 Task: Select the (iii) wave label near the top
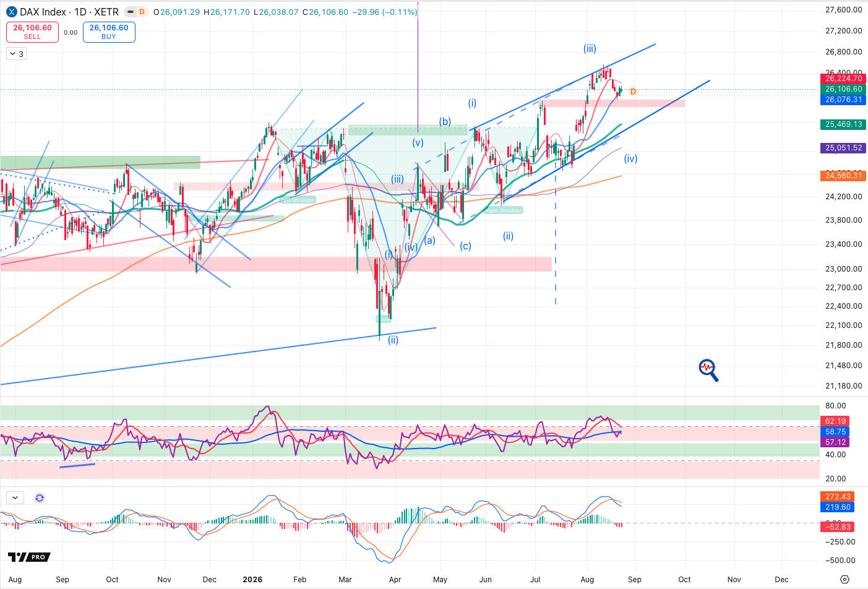[590, 48]
